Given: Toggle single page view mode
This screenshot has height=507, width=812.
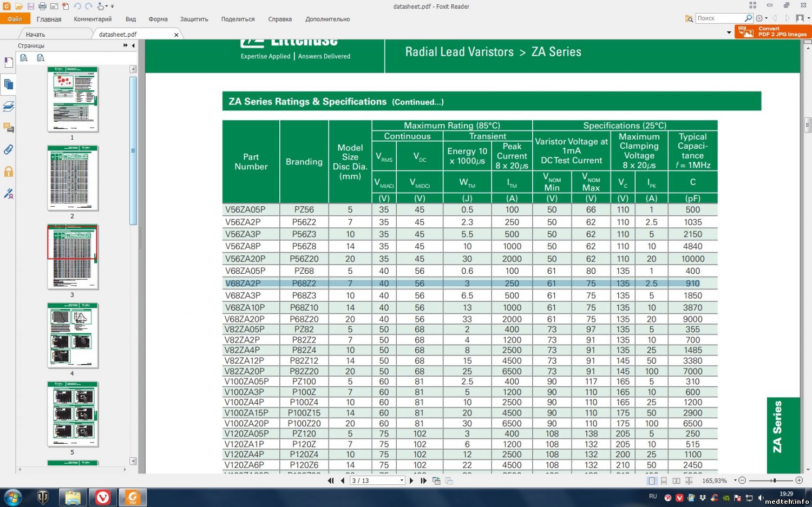Looking at the screenshot, I should (x=652, y=480).
